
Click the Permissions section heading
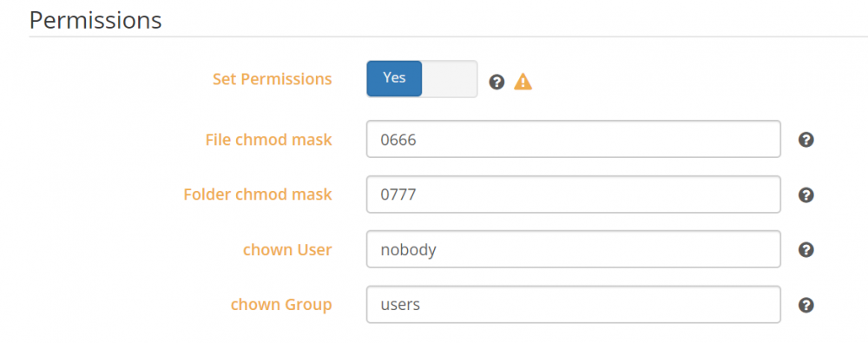point(95,21)
